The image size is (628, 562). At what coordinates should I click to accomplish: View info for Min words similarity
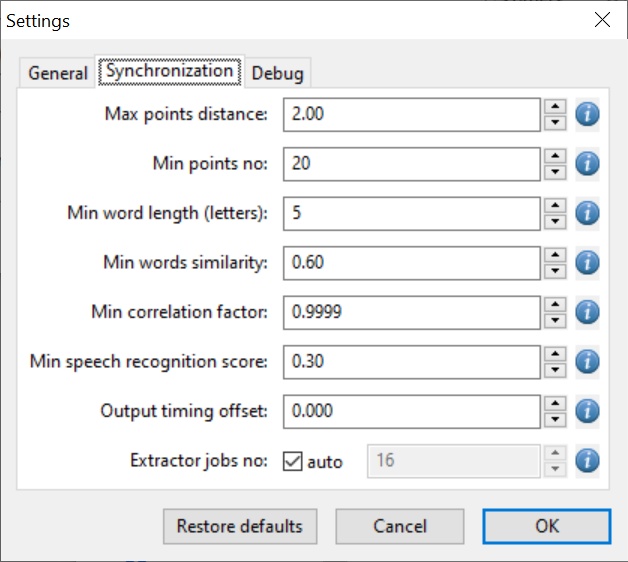coord(587,263)
